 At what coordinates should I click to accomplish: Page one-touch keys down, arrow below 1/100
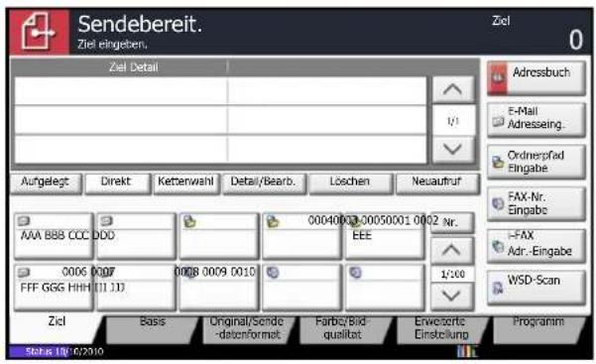[x=452, y=297]
